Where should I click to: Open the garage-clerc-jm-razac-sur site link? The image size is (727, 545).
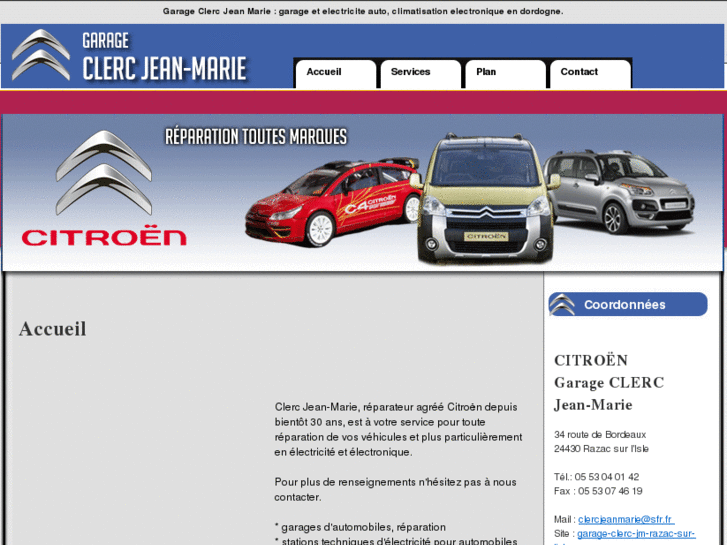(636, 533)
